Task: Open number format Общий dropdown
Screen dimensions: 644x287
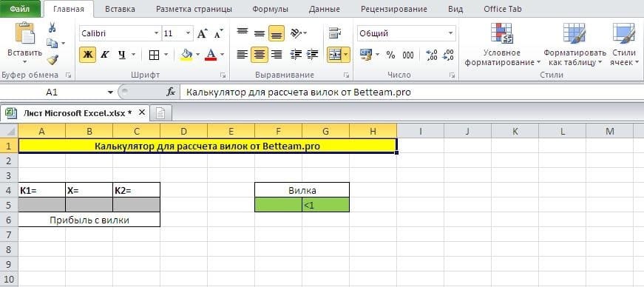Action: (x=451, y=33)
